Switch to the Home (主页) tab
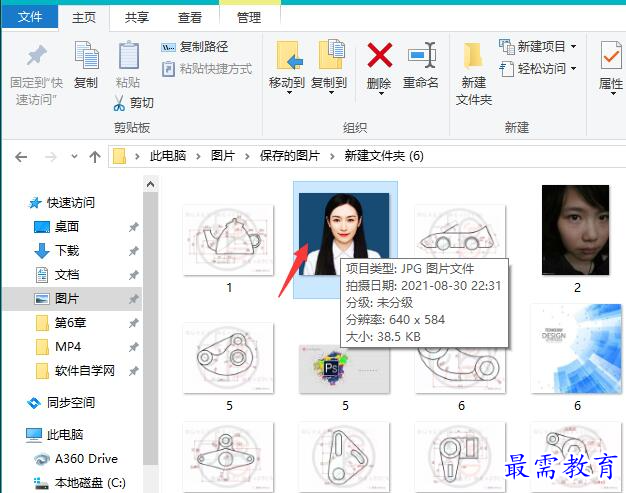 click(84, 18)
